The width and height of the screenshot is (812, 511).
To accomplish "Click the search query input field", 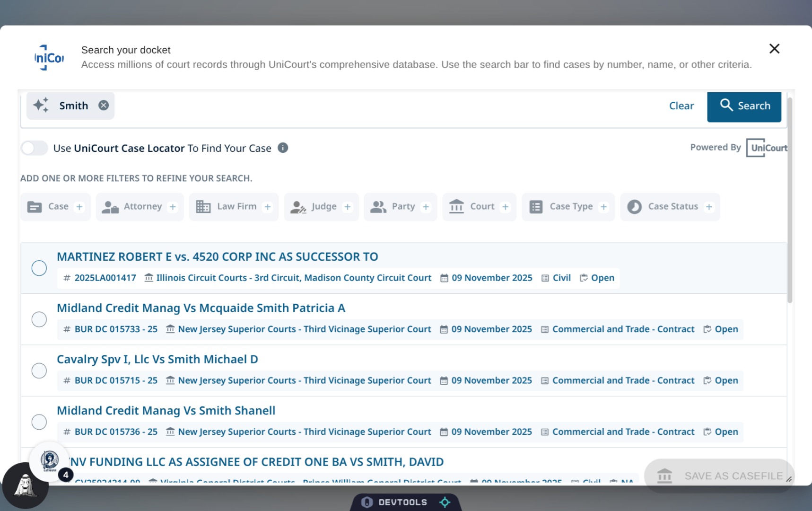I will tap(388, 106).
